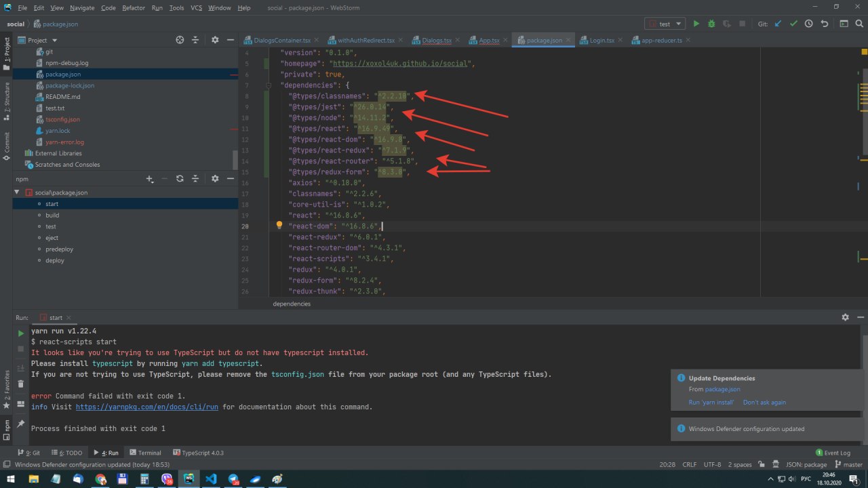Click package.json link in Update Dependencies popup
The height and width of the screenshot is (488, 868).
point(723,389)
